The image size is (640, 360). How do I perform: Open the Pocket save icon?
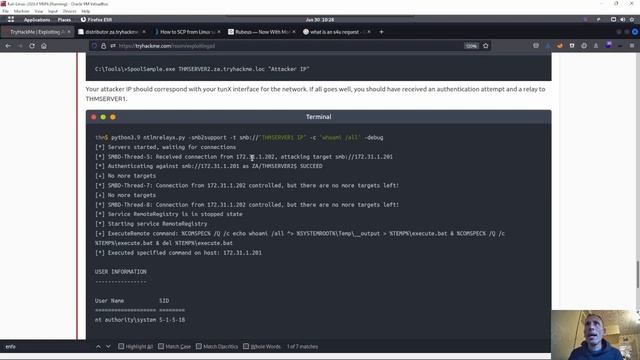coord(536,46)
